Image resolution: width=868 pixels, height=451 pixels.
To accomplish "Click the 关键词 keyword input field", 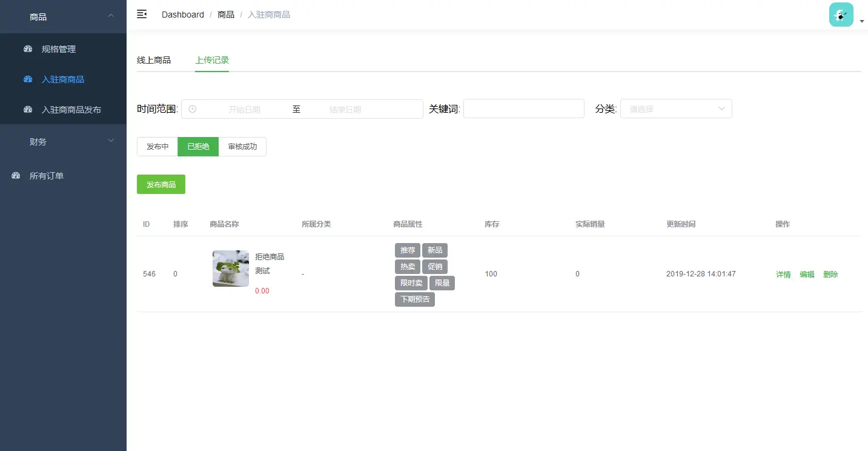I will coord(524,109).
